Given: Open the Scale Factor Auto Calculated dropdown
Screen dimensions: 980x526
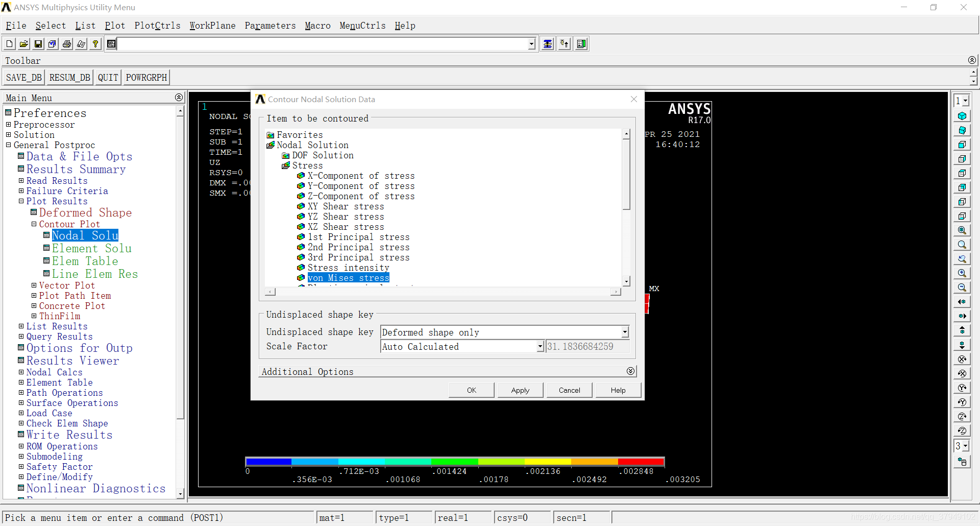Looking at the screenshot, I should point(540,347).
